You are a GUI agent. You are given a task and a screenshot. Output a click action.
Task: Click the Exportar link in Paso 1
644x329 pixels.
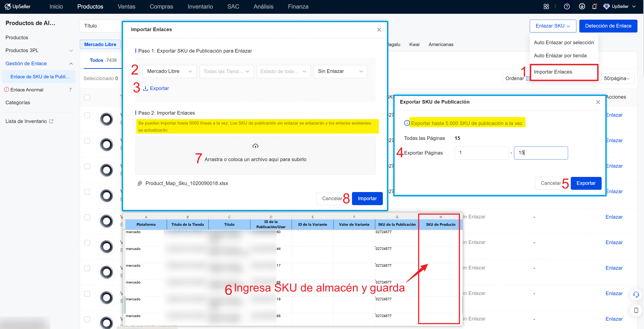tap(156, 88)
